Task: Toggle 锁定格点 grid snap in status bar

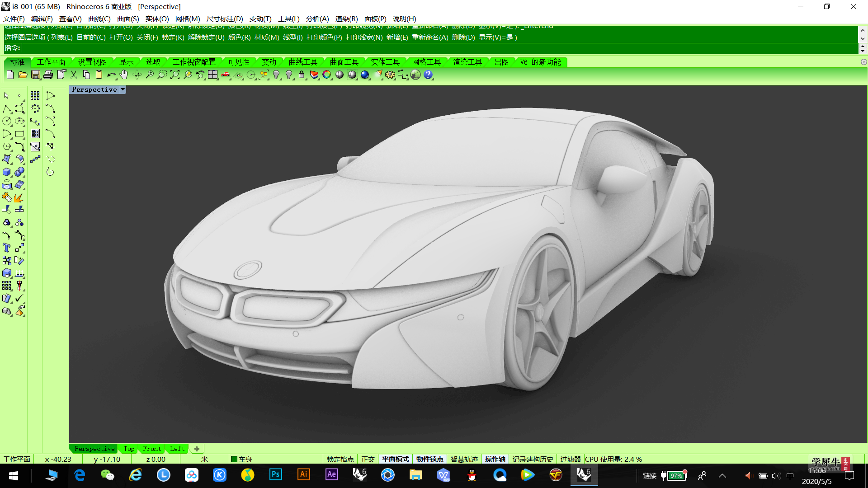Action: click(x=340, y=459)
